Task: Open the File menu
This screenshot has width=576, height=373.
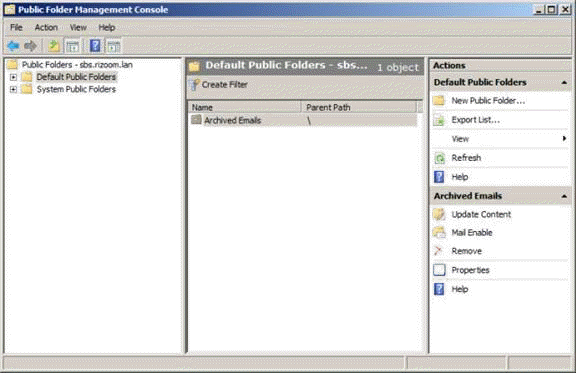Action: click(x=16, y=28)
